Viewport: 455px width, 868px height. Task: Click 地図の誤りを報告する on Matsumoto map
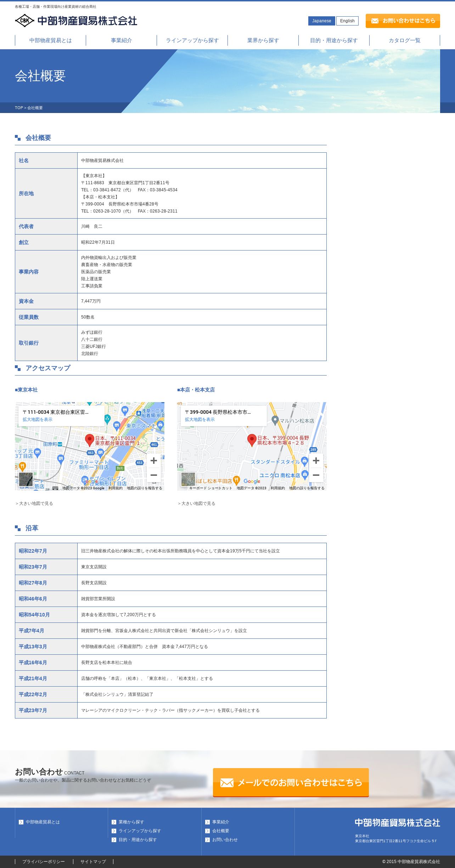307,488
